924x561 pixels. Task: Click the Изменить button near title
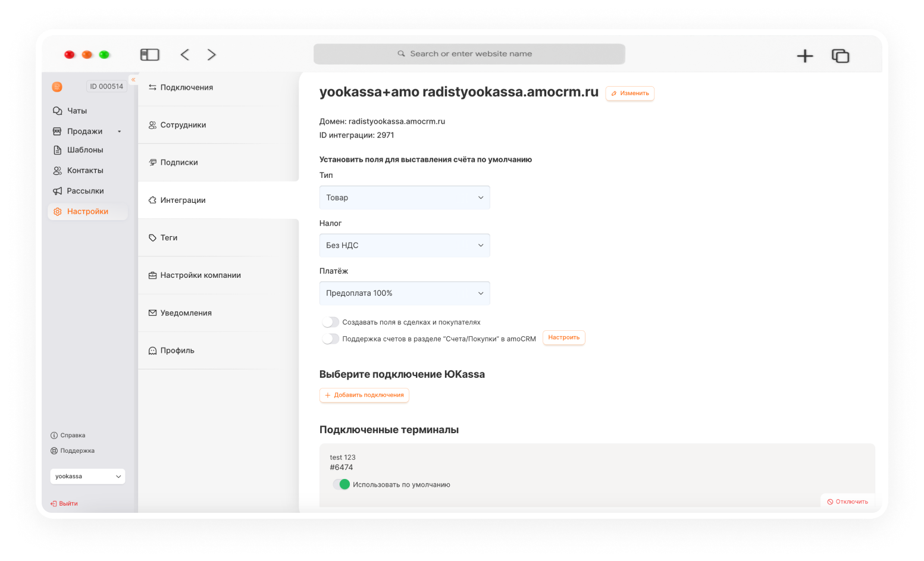(x=629, y=93)
